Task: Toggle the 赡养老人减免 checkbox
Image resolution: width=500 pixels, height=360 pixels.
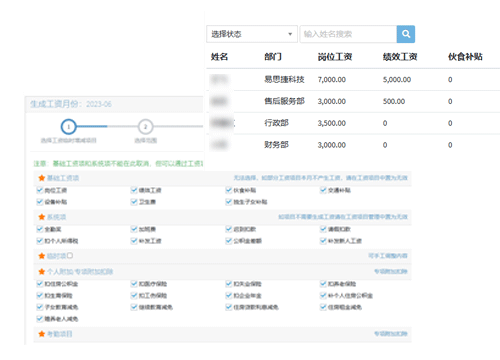Action: click(x=40, y=319)
